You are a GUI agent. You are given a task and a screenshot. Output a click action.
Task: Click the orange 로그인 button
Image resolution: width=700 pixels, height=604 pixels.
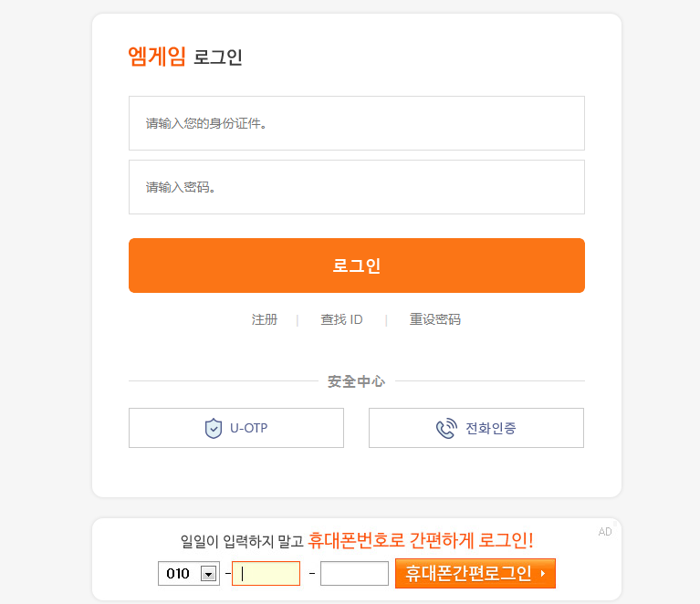pyautogui.click(x=357, y=266)
